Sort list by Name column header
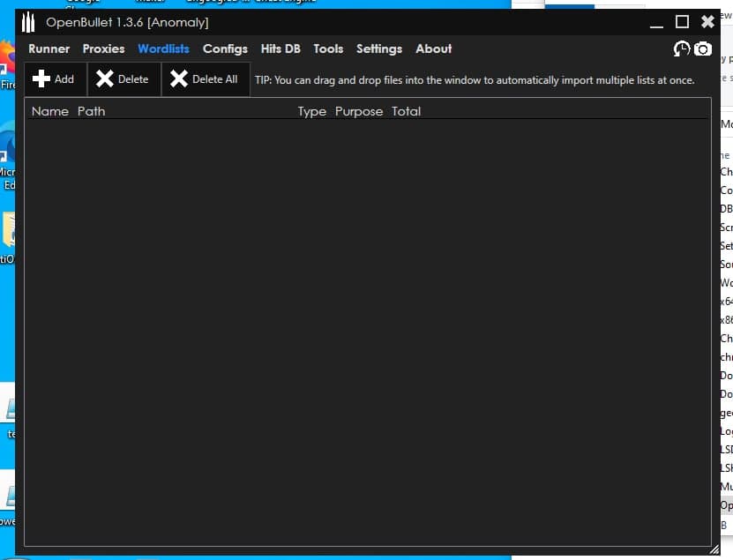 49,112
